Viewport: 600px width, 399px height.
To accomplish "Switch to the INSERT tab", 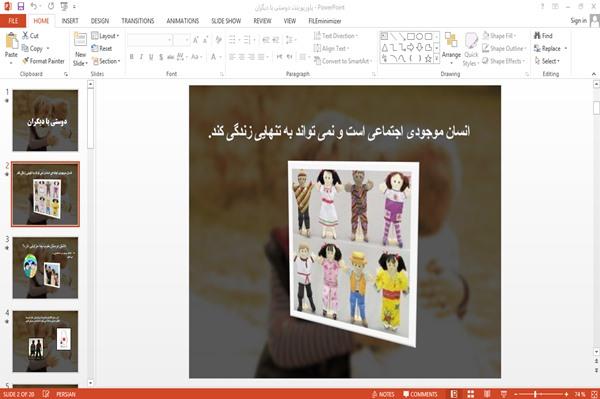I will pyautogui.click(x=70, y=21).
